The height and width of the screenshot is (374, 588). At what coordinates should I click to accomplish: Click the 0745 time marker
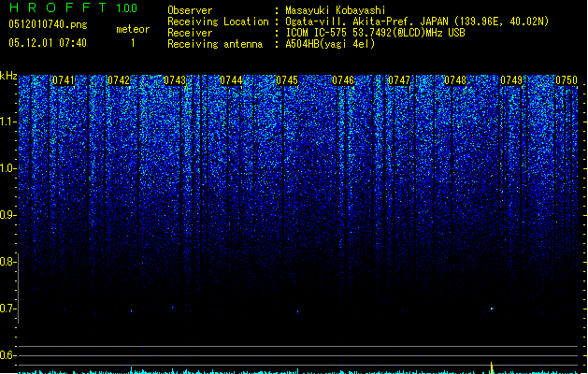287,80
